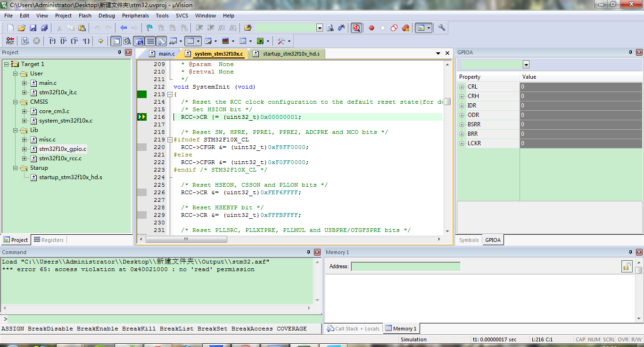Insert a bookmark with the flag icon
The width and height of the screenshot is (644, 347).
point(149,28)
